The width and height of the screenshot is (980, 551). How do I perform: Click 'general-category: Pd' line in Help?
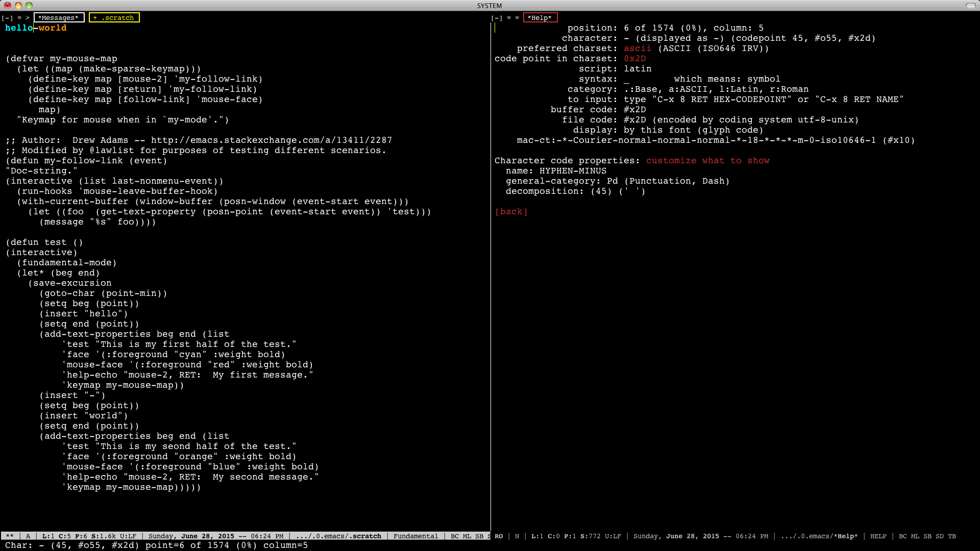click(x=618, y=181)
